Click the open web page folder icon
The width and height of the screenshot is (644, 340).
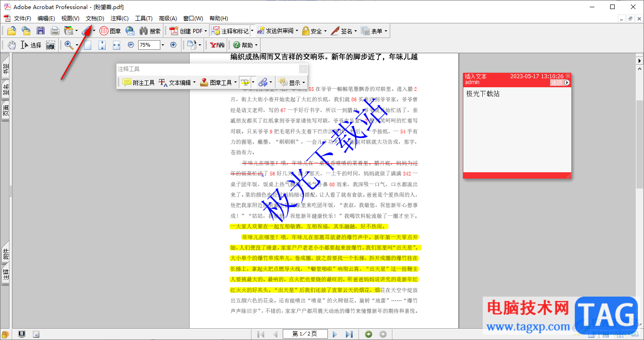click(26, 31)
